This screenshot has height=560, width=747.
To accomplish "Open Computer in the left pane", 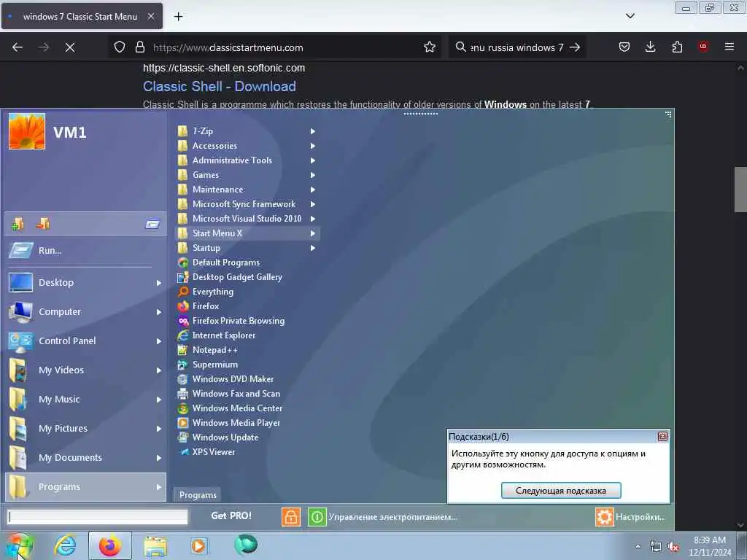I will point(86,312).
